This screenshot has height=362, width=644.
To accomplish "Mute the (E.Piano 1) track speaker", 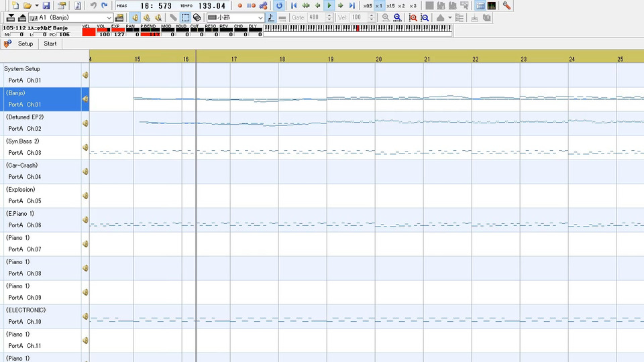I will pyautogui.click(x=85, y=220).
